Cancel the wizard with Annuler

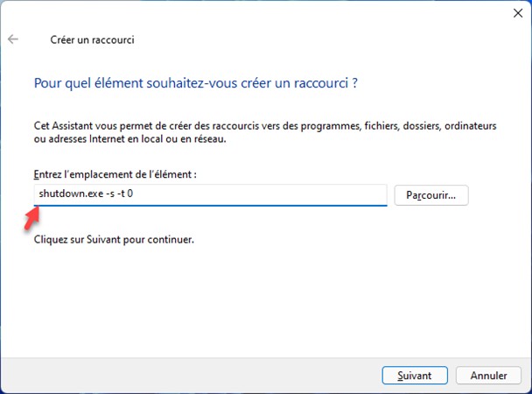coord(488,375)
